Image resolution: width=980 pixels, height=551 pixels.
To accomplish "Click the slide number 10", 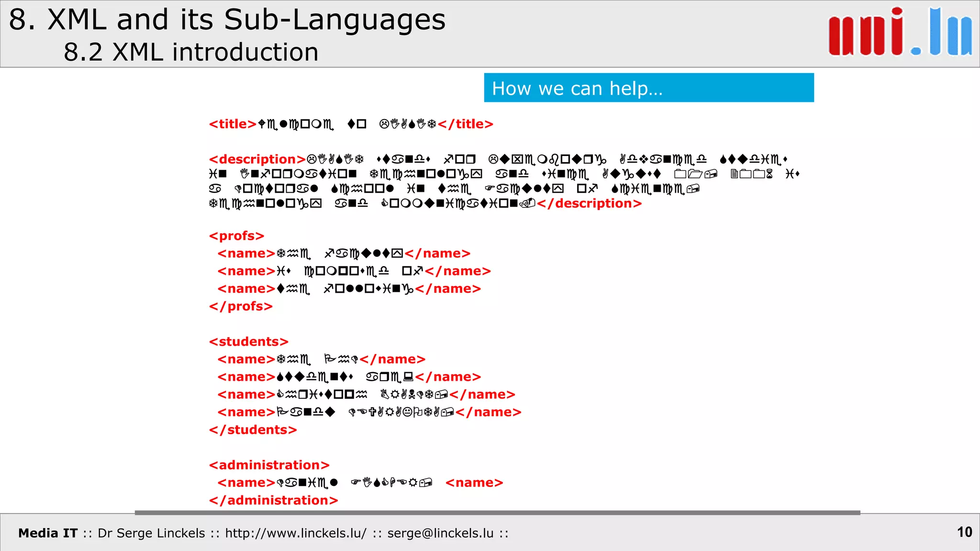I will tap(964, 532).
